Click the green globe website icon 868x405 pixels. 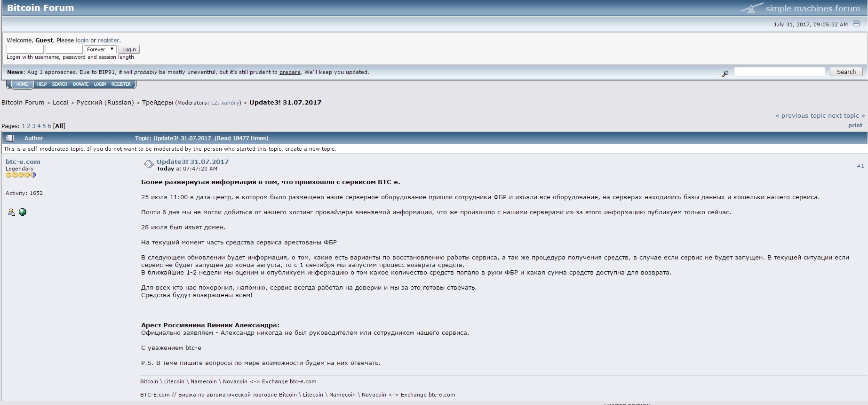(23, 212)
